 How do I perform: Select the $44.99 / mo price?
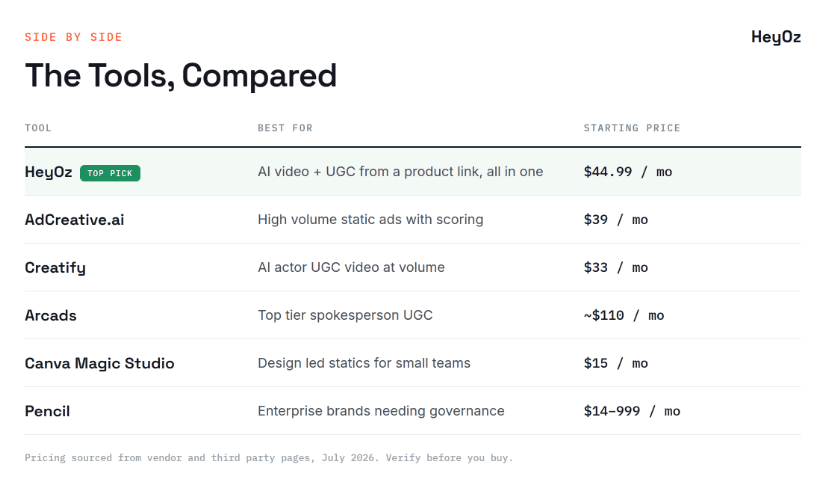click(x=628, y=172)
